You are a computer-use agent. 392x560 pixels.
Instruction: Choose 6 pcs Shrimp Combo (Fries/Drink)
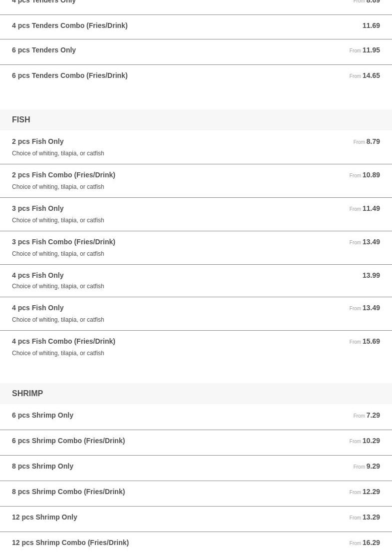point(68,441)
